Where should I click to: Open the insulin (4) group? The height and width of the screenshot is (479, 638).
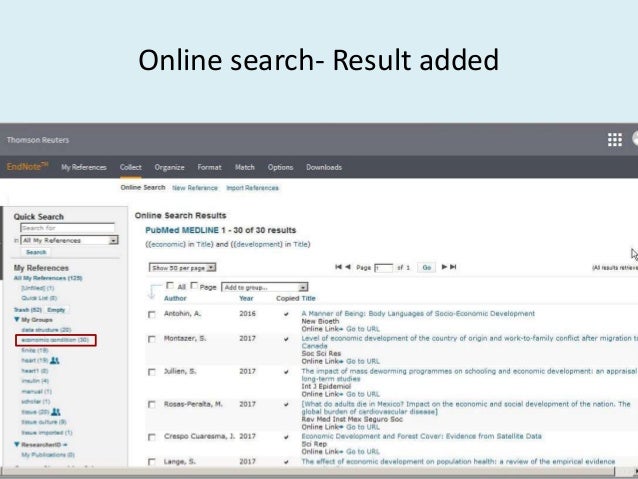pos(35,381)
